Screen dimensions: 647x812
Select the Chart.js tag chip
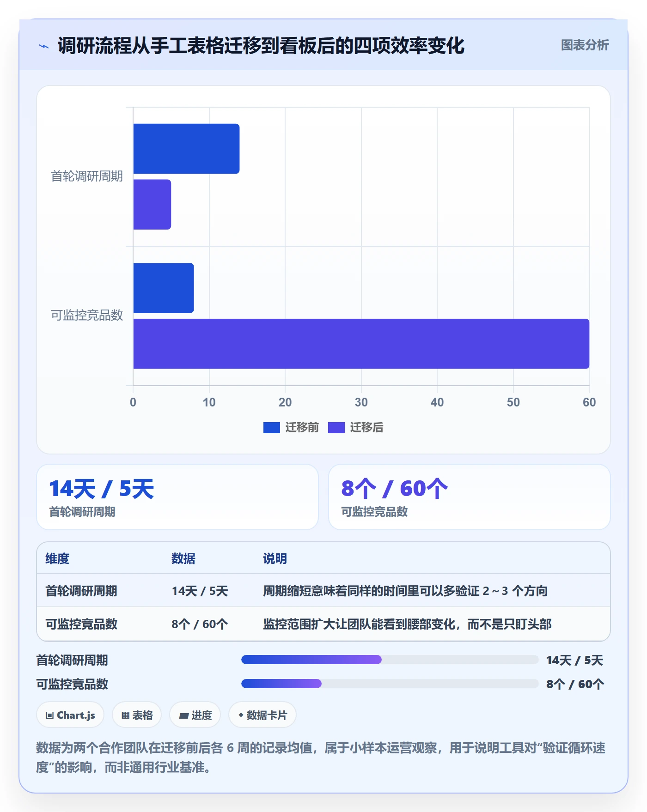click(70, 715)
